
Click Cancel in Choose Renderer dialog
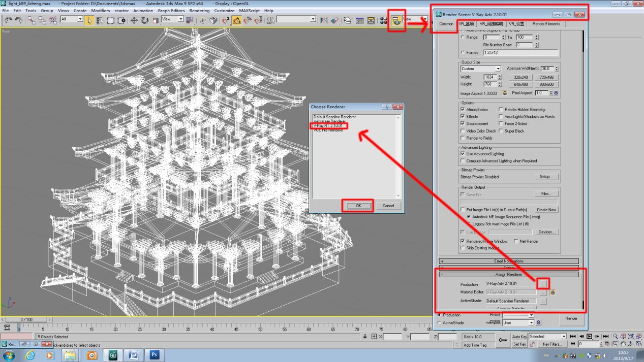pos(388,206)
